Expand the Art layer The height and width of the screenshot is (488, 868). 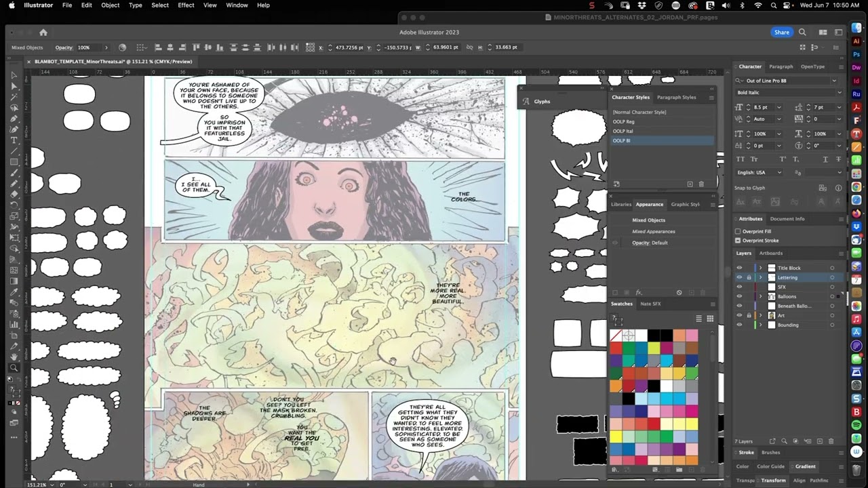760,315
